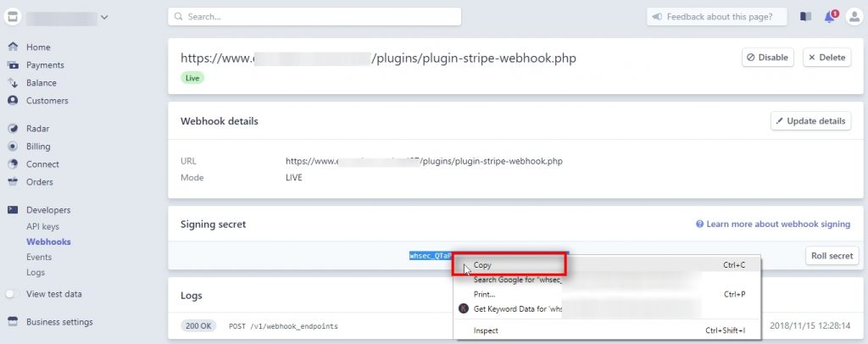Open Radar using its sidebar icon
This screenshot has height=344, width=868.
[x=13, y=129]
